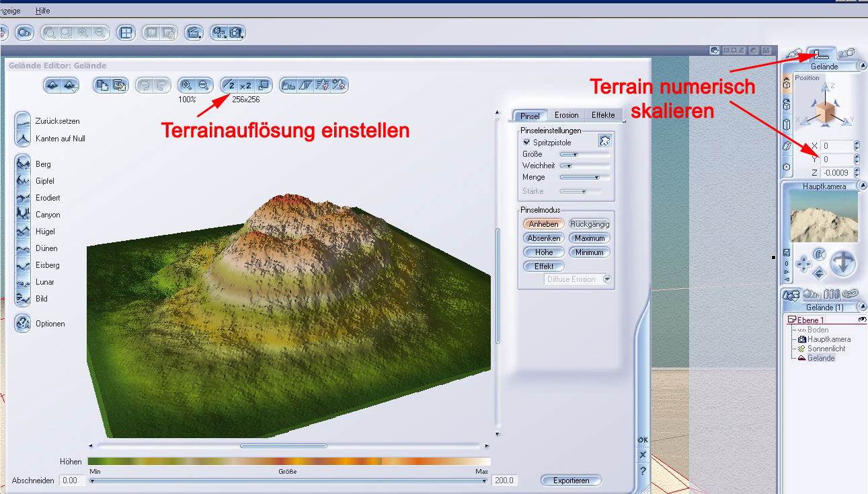Switch to the Pinsel tab
Screen dimensions: 868x494
(x=530, y=116)
